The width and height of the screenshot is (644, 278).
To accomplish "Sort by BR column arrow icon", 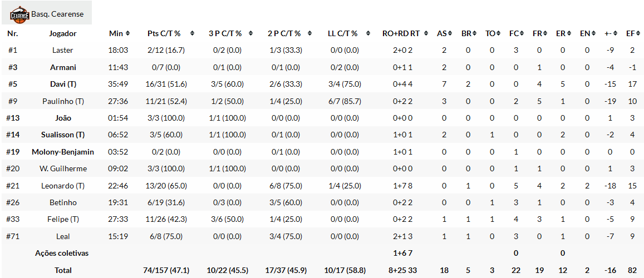I will point(474,33).
